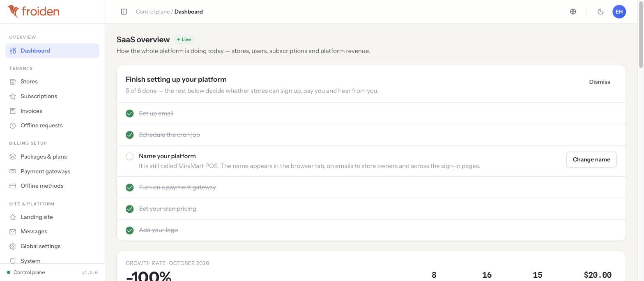Click the green check beside Set up email
This screenshot has width=644, height=281.
coord(130,113)
